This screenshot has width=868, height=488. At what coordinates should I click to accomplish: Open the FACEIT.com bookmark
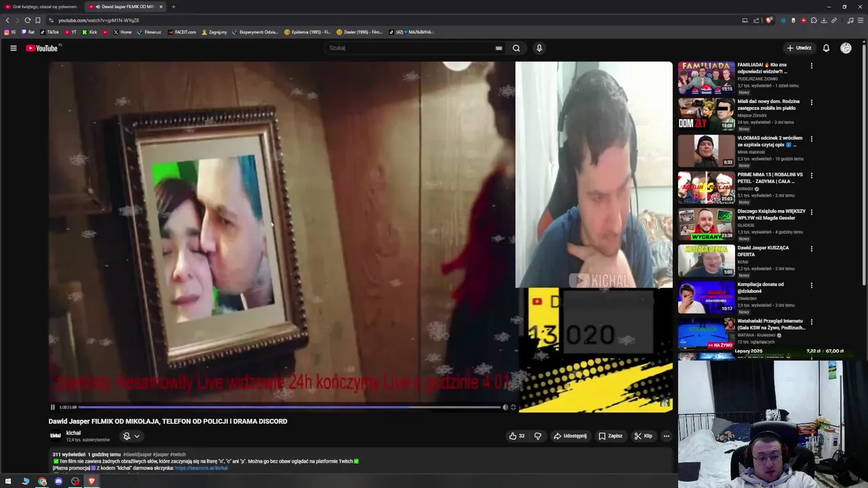[182, 32]
